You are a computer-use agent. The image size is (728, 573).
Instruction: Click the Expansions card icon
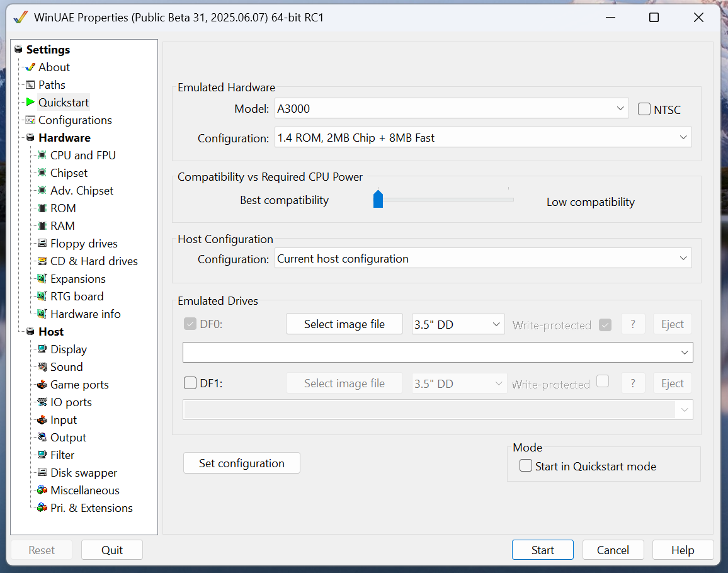tap(42, 278)
